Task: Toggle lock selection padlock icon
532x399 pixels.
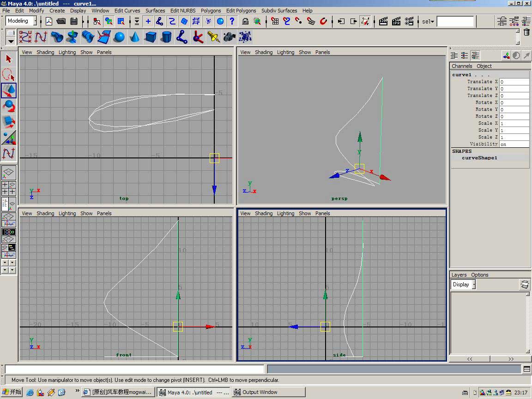Action: click(x=245, y=21)
